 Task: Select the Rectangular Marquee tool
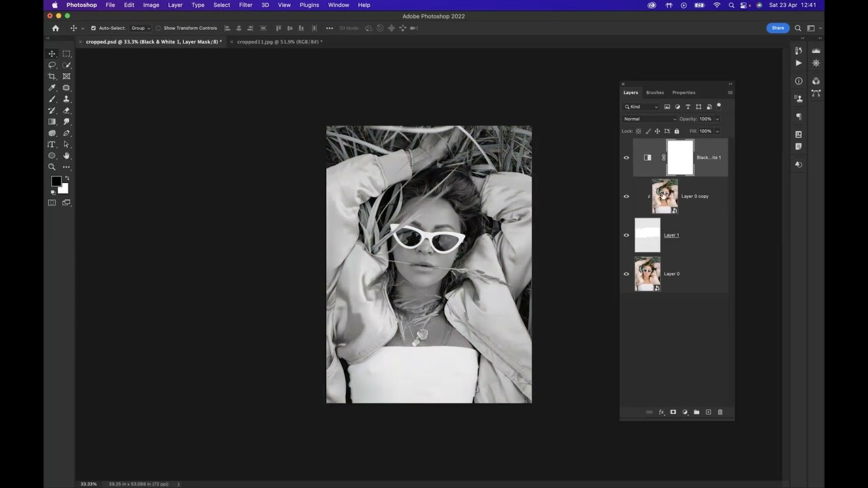coord(66,54)
